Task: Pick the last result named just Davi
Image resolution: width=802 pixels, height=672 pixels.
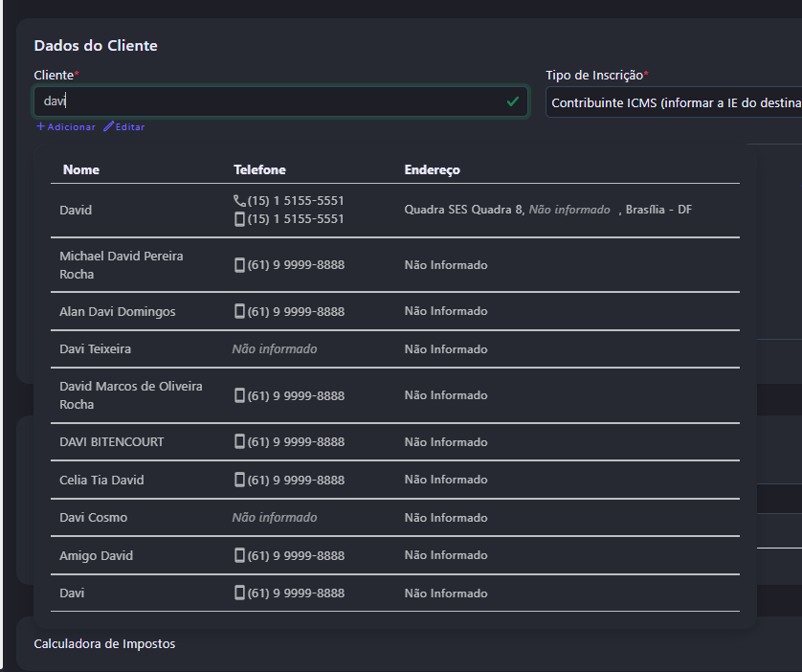Action: 72,594
